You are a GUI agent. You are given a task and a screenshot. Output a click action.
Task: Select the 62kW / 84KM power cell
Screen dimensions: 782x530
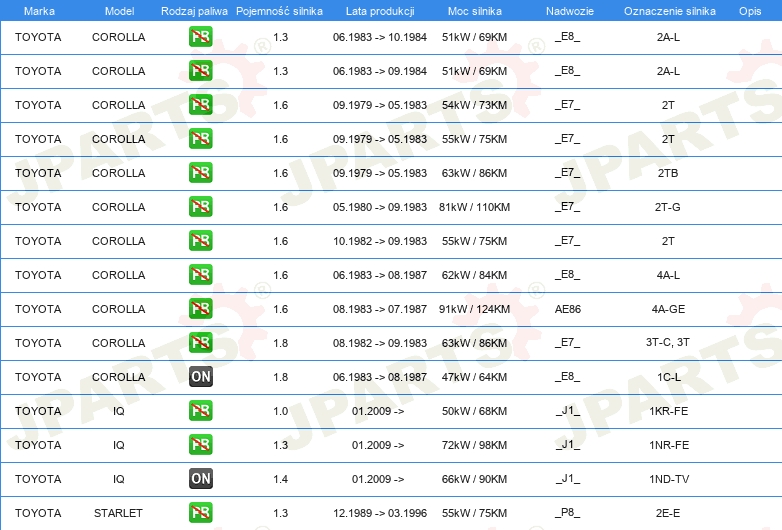pos(474,275)
